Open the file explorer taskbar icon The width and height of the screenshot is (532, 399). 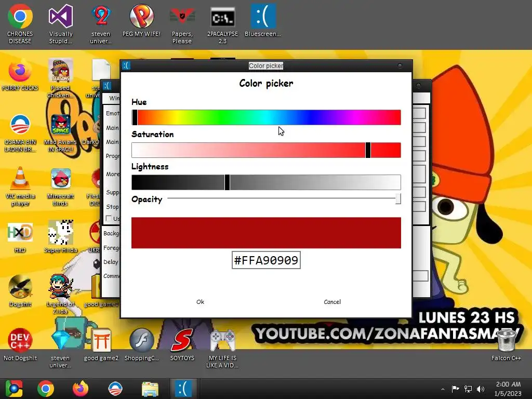[x=150, y=389]
